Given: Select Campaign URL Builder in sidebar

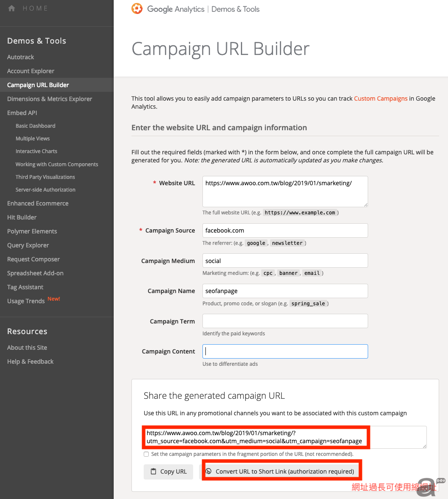Looking at the screenshot, I should point(38,85).
